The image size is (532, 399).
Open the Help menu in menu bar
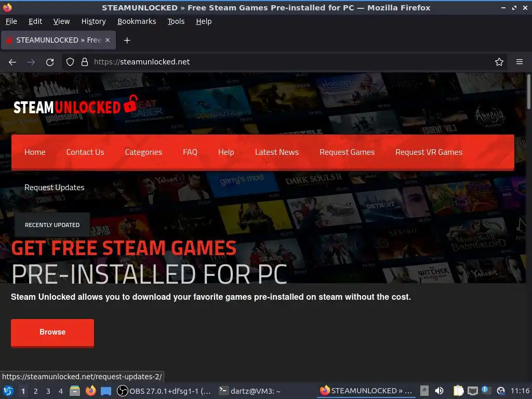point(204,21)
